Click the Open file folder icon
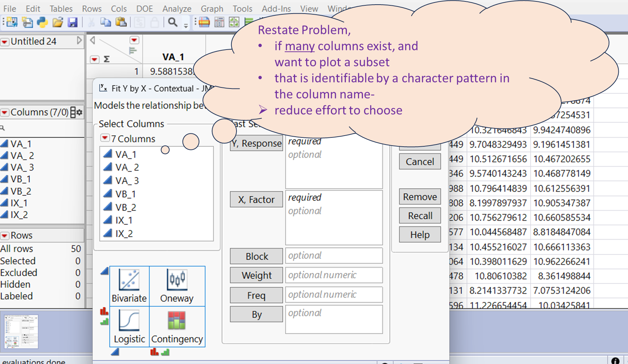628x364 pixels. pyautogui.click(x=58, y=22)
